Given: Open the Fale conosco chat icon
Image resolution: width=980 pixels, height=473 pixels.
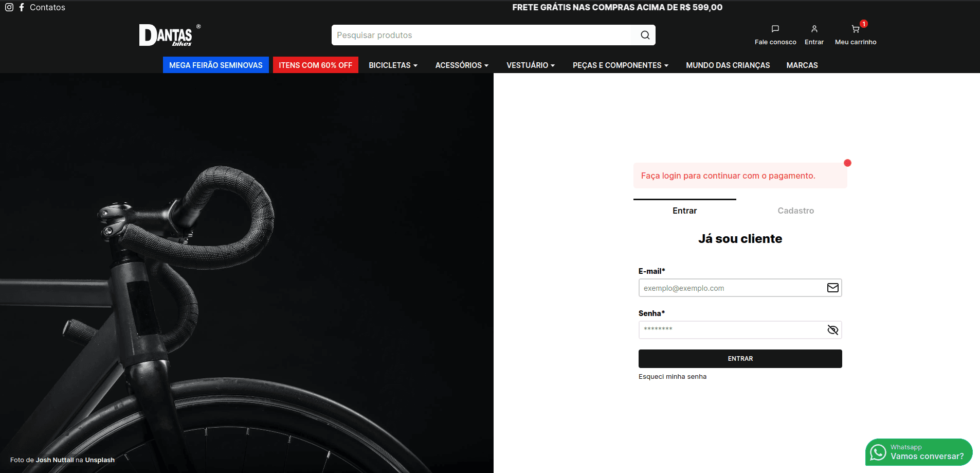Looking at the screenshot, I should [x=775, y=29].
